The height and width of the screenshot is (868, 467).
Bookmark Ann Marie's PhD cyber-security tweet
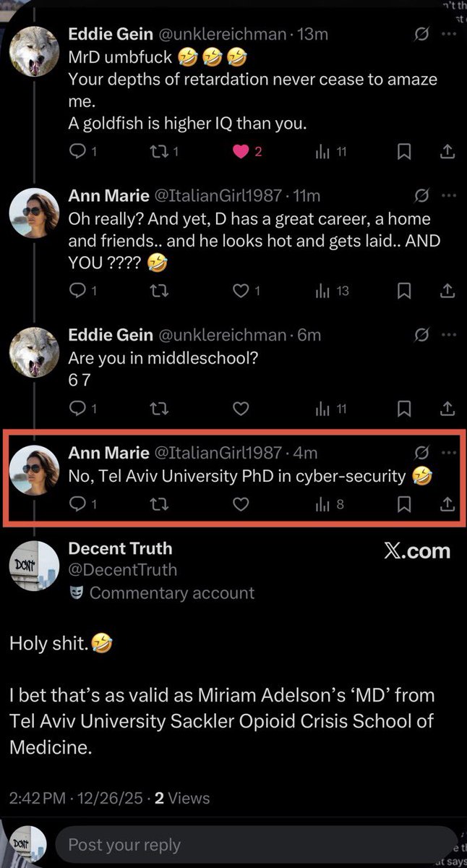click(x=405, y=504)
